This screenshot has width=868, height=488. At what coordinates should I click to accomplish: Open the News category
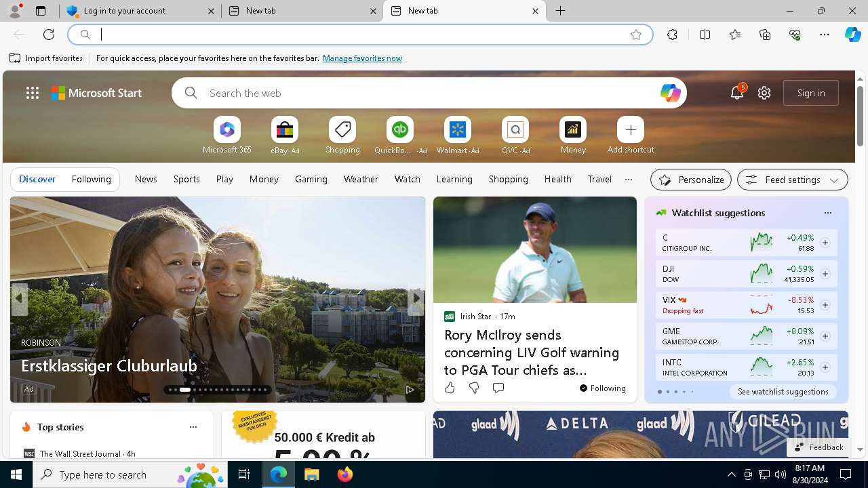146,180
